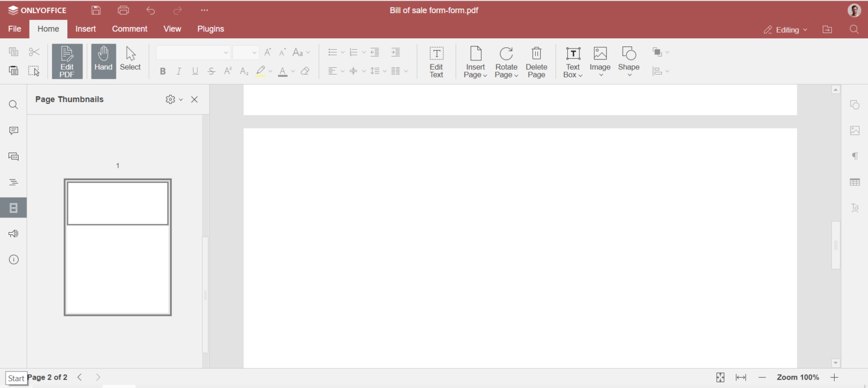Open the Headings navigation panel

pyautogui.click(x=14, y=182)
